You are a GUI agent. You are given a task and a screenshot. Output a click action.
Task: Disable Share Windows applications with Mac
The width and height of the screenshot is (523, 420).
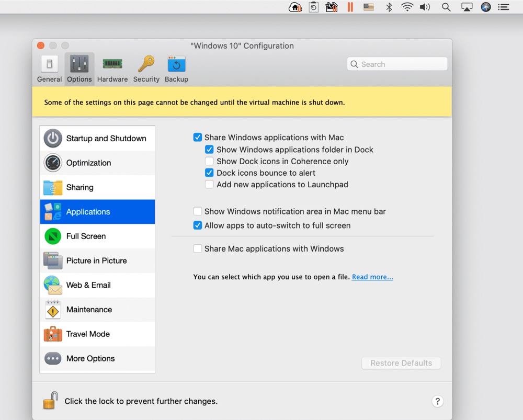198,138
